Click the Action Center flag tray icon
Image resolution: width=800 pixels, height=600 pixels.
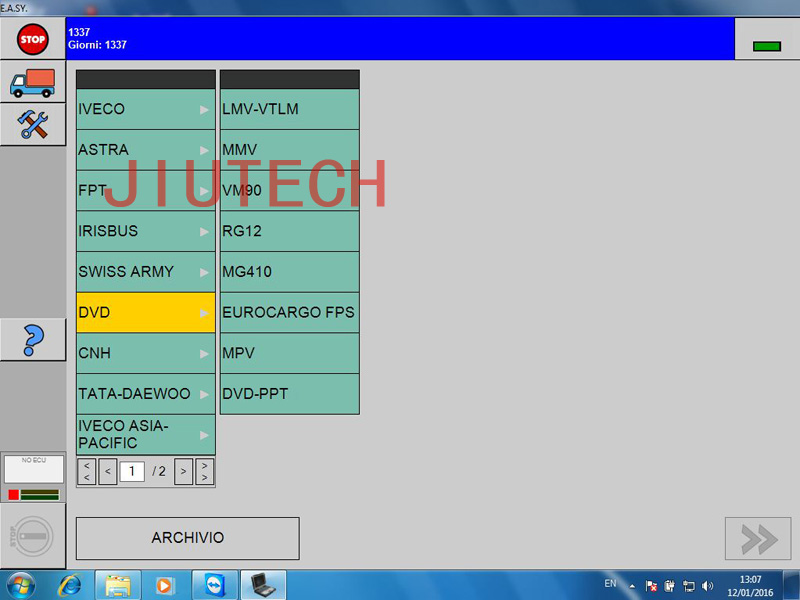tap(651, 586)
